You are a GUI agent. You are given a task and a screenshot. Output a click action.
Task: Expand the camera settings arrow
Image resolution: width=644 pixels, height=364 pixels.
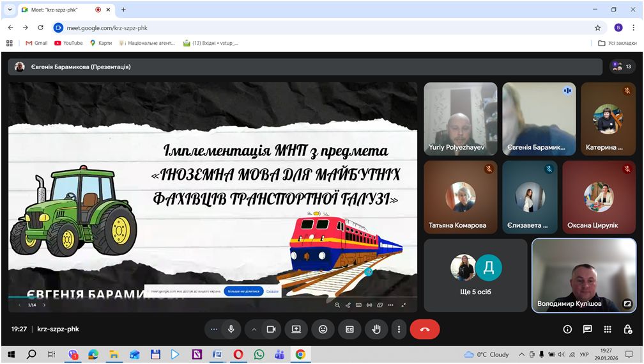pos(254,329)
